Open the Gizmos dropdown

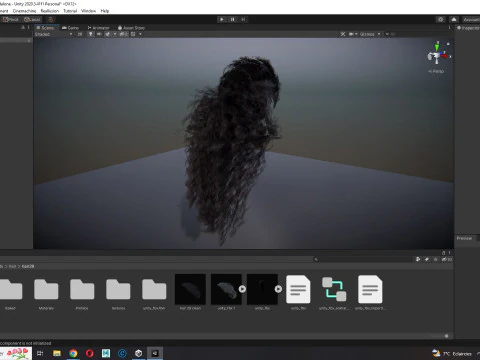(x=370, y=34)
